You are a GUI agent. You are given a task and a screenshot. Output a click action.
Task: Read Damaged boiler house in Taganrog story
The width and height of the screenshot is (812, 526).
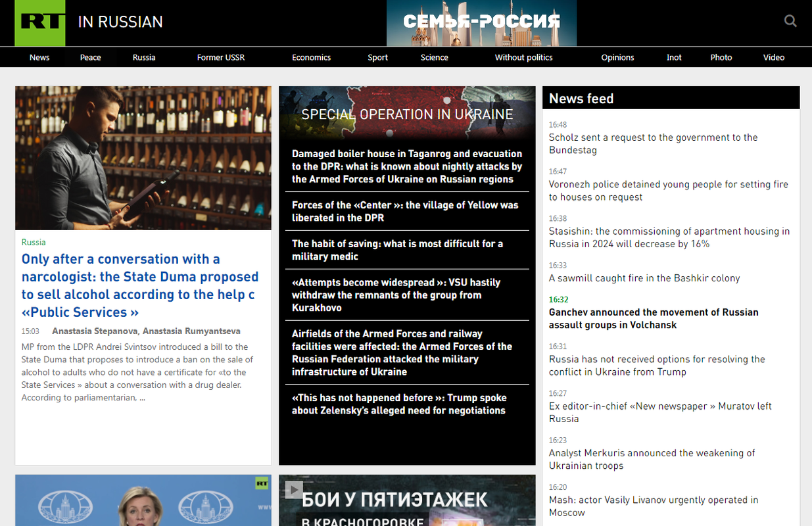click(x=407, y=166)
